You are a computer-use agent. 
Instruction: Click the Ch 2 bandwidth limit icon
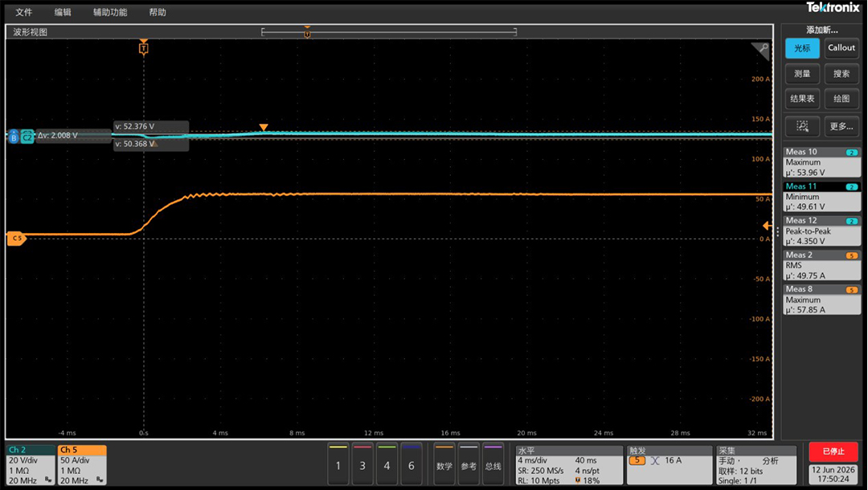pyautogui.click(x=48, y=480)
